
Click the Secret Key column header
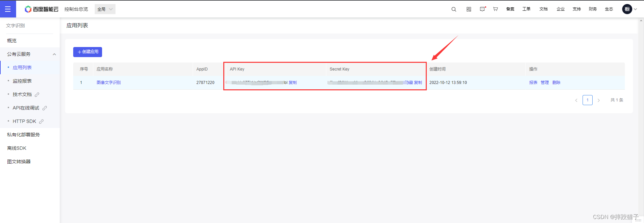339,69
